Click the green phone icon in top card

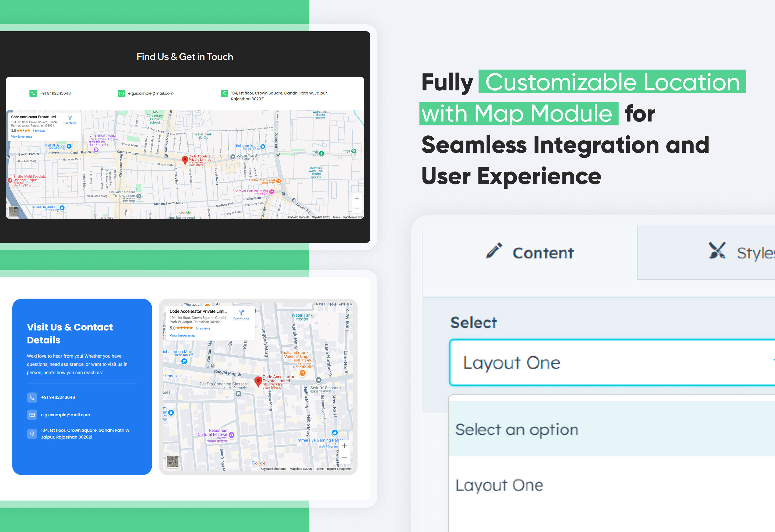tap(33, 93)
